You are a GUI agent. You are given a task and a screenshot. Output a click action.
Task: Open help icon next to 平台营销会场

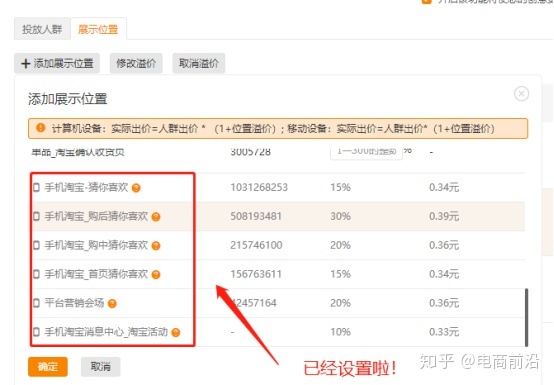112,304
